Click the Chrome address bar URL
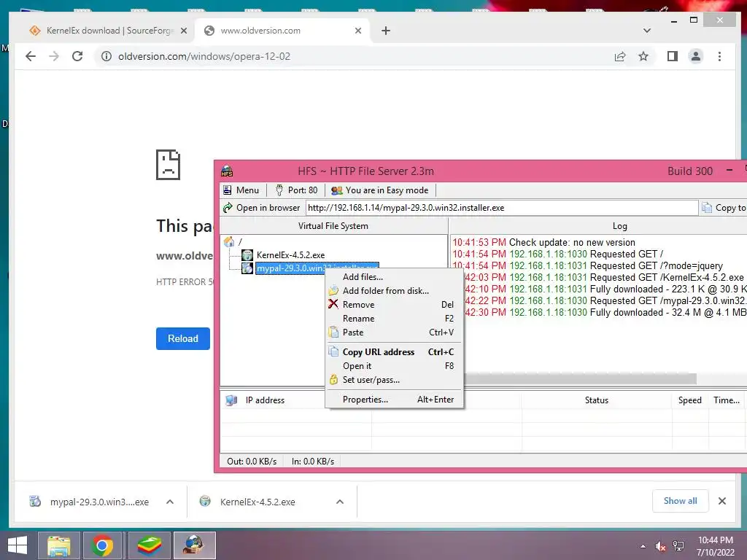This screenshot has height=560, width=747. (x=204, y=56)
